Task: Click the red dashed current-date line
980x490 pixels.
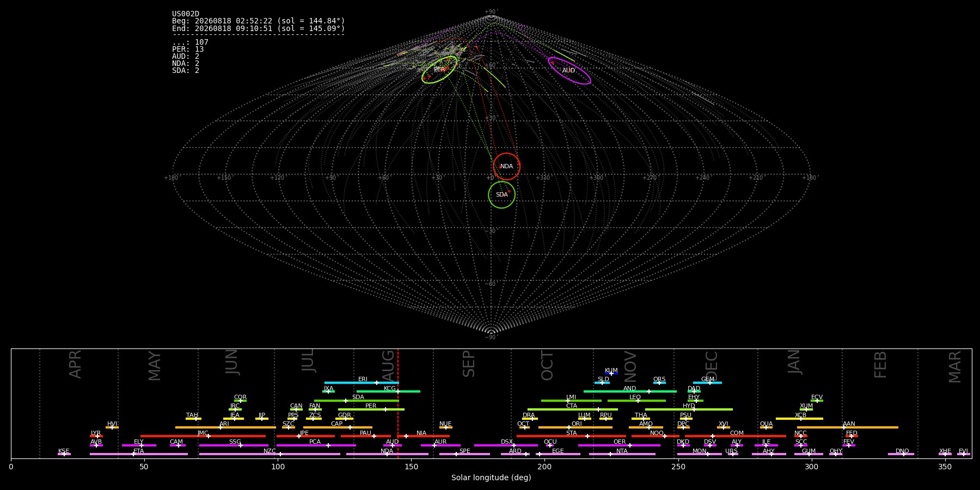Action: pos(398,403)
